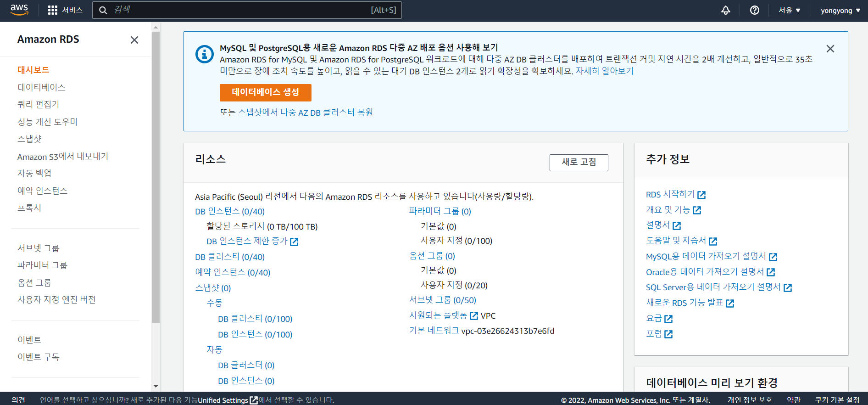Open 스냅샷 in the sidebar
This screenshot has height=405, width=868.
29,139
